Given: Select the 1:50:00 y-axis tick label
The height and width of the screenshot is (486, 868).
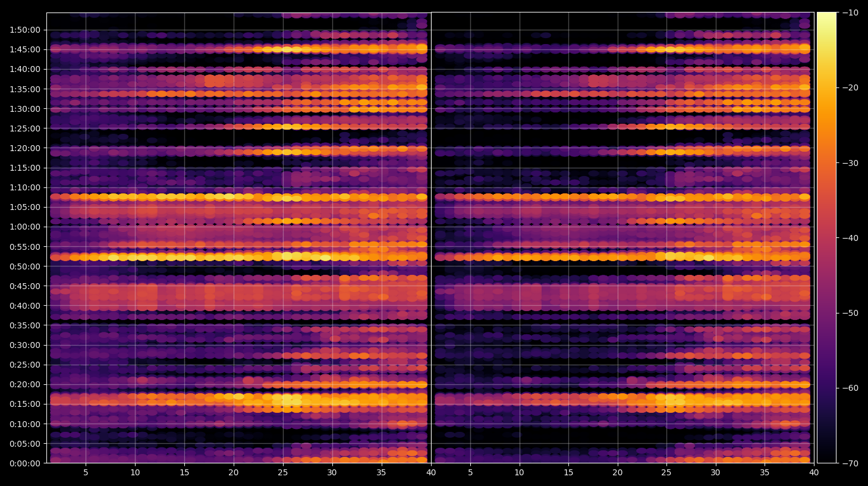Looking at the screenshot, I should 25,30.
